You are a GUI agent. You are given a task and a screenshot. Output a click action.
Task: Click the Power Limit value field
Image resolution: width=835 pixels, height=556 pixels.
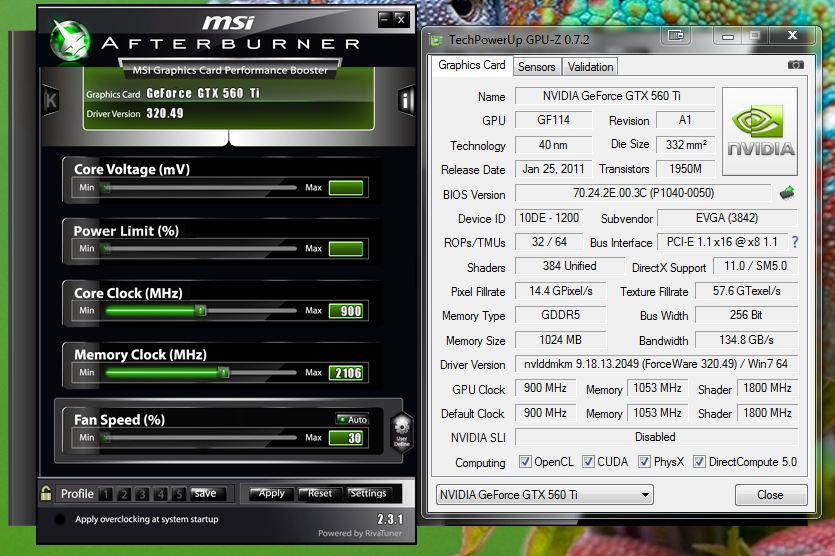point(346,249)
